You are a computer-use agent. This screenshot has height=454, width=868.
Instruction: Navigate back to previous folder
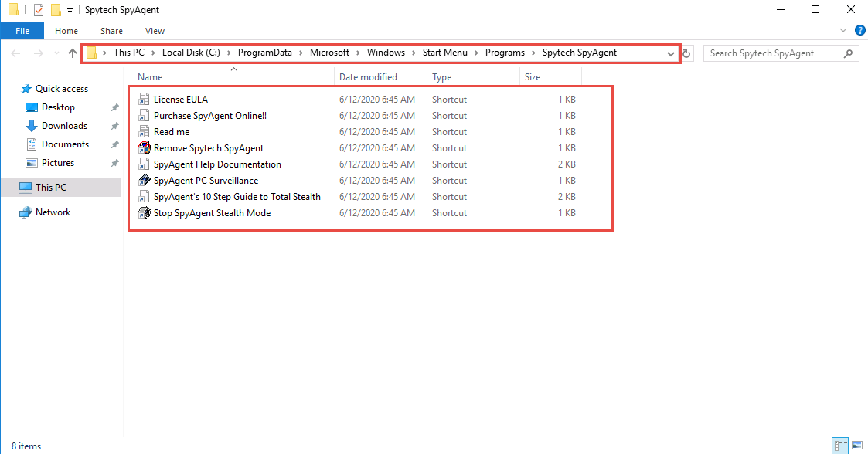click(15, 53)
